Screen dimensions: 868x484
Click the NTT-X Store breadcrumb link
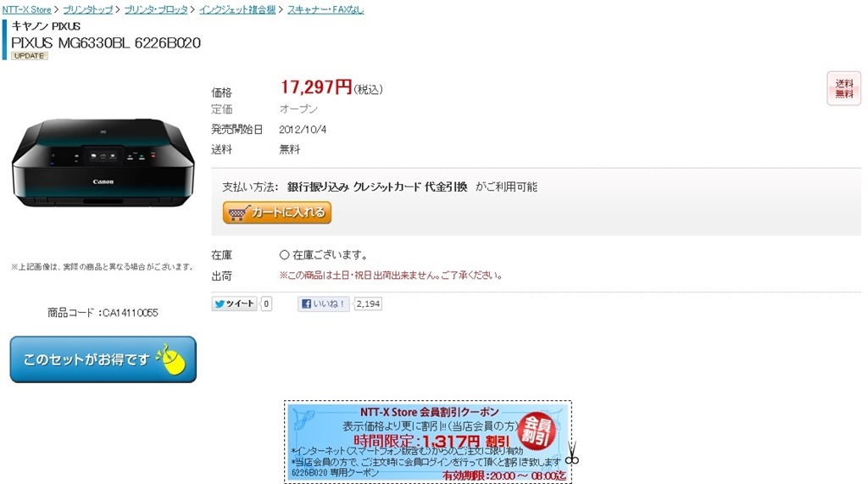pos(26,9)
